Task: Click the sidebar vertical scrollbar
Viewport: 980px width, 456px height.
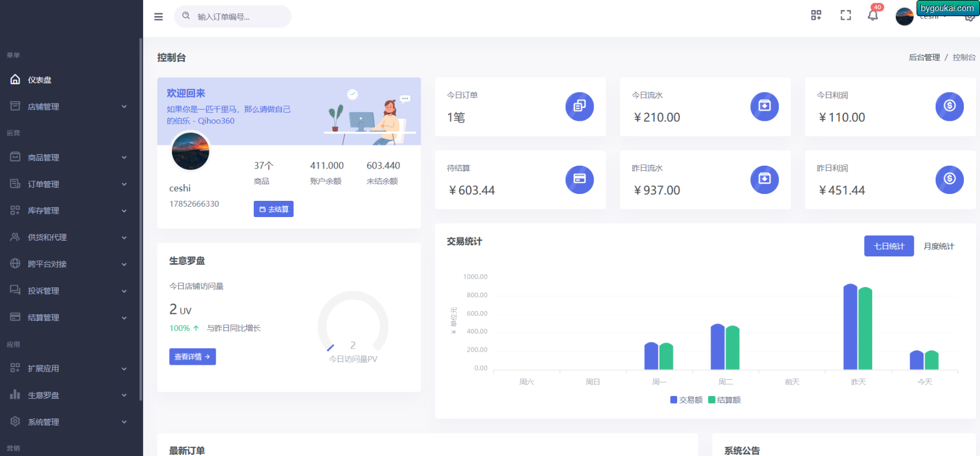Action: pos(141,219)
